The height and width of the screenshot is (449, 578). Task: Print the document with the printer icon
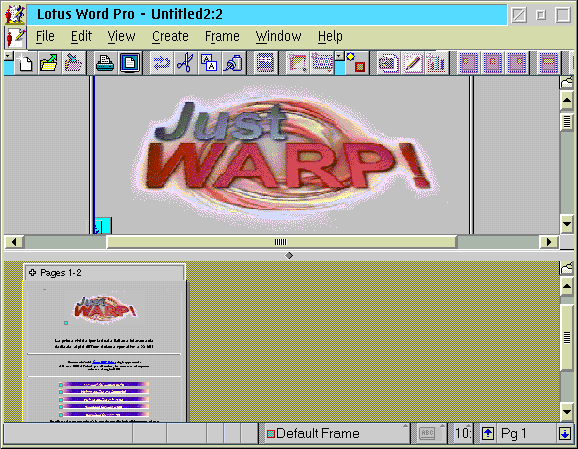click(105, 63)
